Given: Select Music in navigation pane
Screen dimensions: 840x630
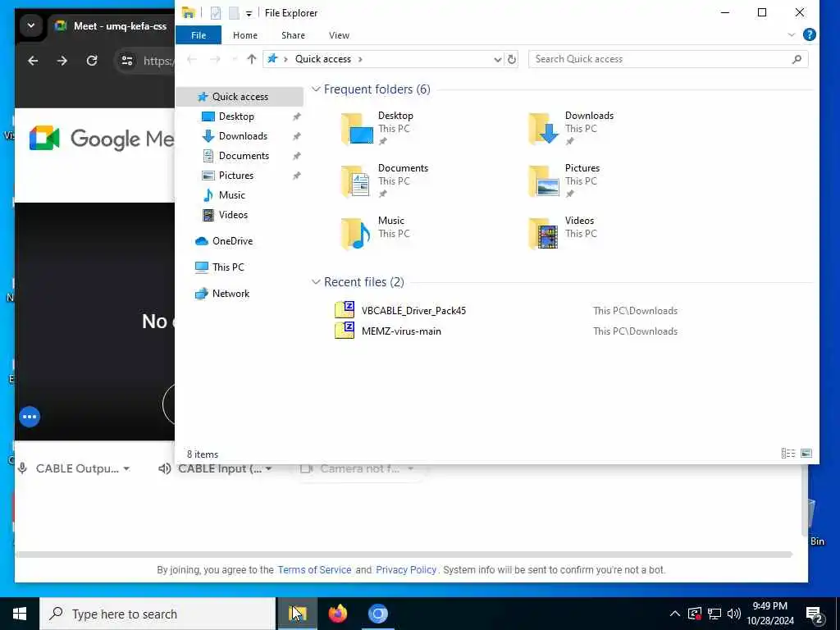Looking at the screenshot, I should pos(231,195).
